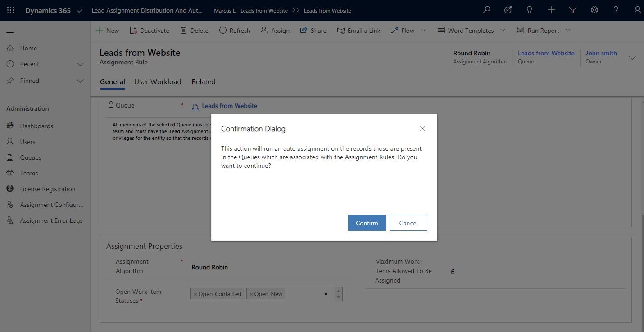Expand Run Report dropdown chevron

[568, 31]
